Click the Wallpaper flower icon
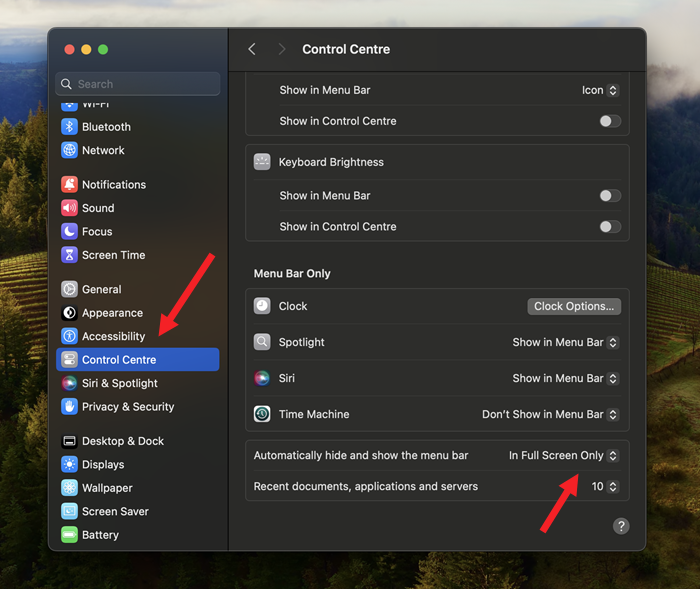This screenshot has width=700, height=589. click(69, 488)
